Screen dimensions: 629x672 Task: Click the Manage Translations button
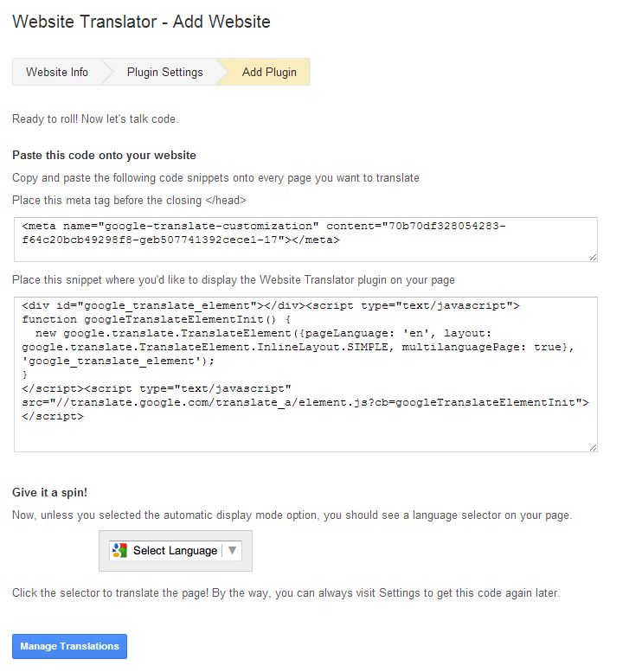pyautogui.click(x=69, y=646)
